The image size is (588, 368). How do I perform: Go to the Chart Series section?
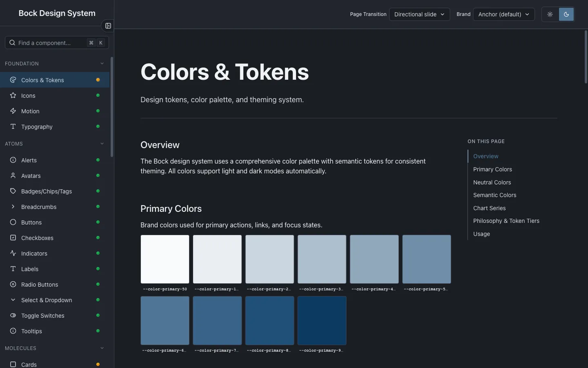pos(489,208)
